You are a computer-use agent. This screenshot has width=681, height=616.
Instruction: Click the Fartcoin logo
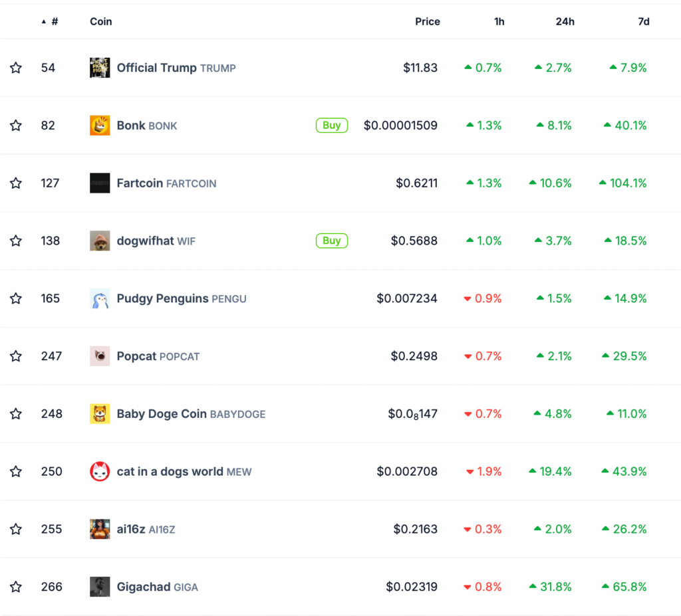pos(100,183)
